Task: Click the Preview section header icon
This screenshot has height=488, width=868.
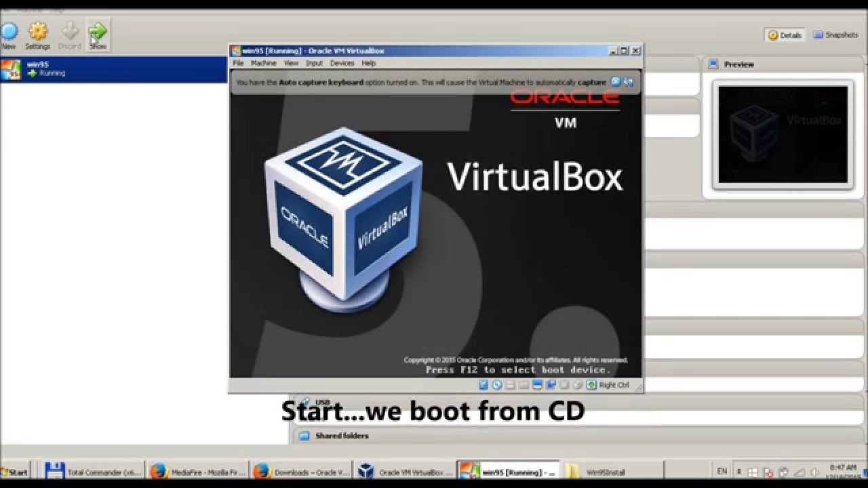Action: (x=713, y=64)
